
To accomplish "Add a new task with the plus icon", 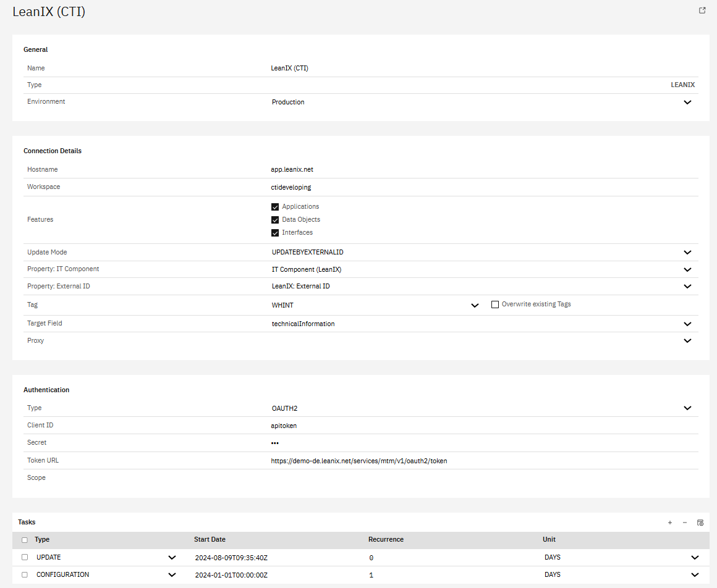I will pyautogui.click(x=669, y=523).
